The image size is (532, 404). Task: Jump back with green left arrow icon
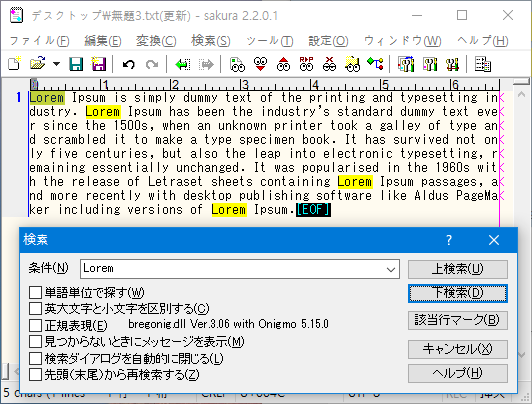(183, 64)
